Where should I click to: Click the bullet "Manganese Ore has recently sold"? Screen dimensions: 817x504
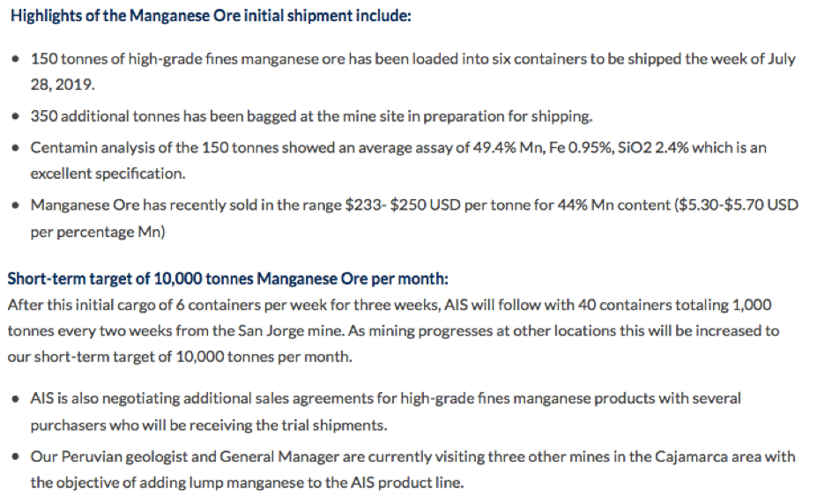tap(414, 204)
